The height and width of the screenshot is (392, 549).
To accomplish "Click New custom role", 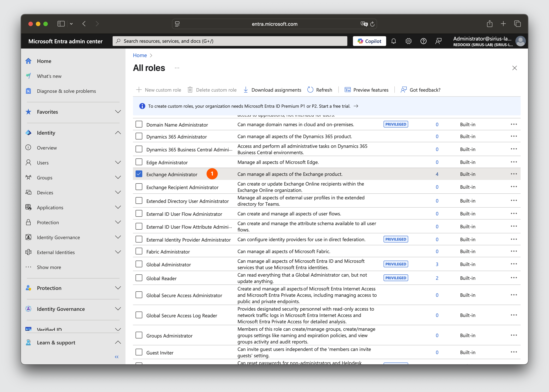I will (159, 90).
